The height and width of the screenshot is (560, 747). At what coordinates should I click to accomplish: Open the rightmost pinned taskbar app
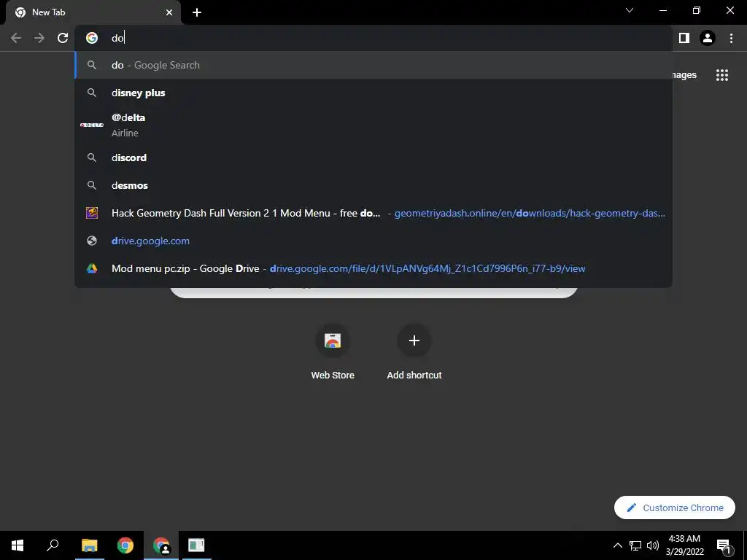point(196,545)
